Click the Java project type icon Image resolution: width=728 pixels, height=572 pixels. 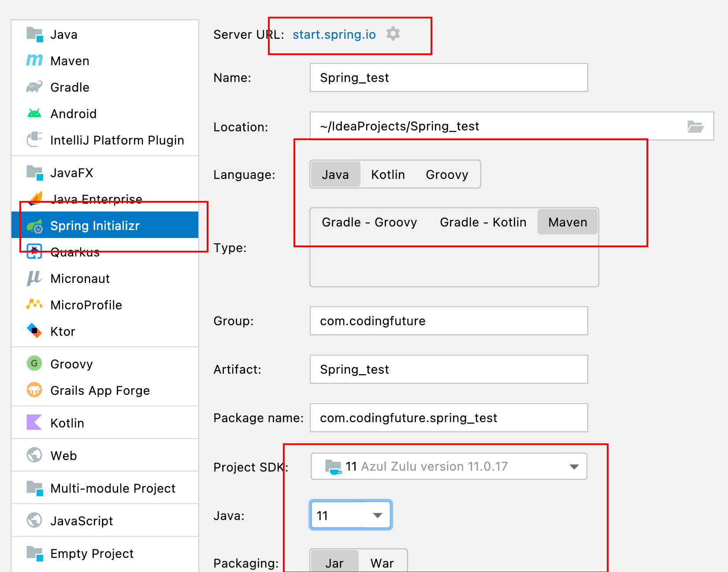(34, 34)
